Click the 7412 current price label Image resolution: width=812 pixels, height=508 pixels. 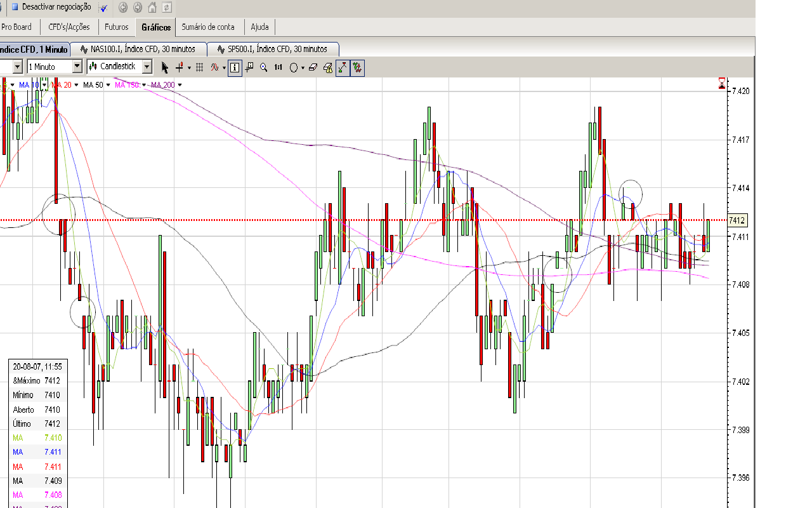pyautogui.click(x=737, y=220)
